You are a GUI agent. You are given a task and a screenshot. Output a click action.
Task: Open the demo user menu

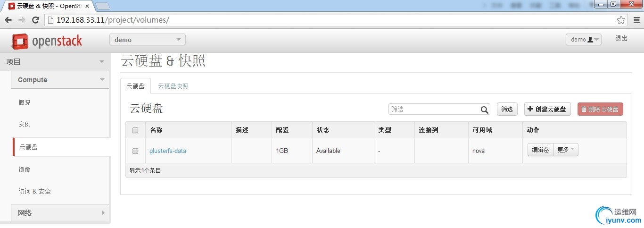(584, 40)
